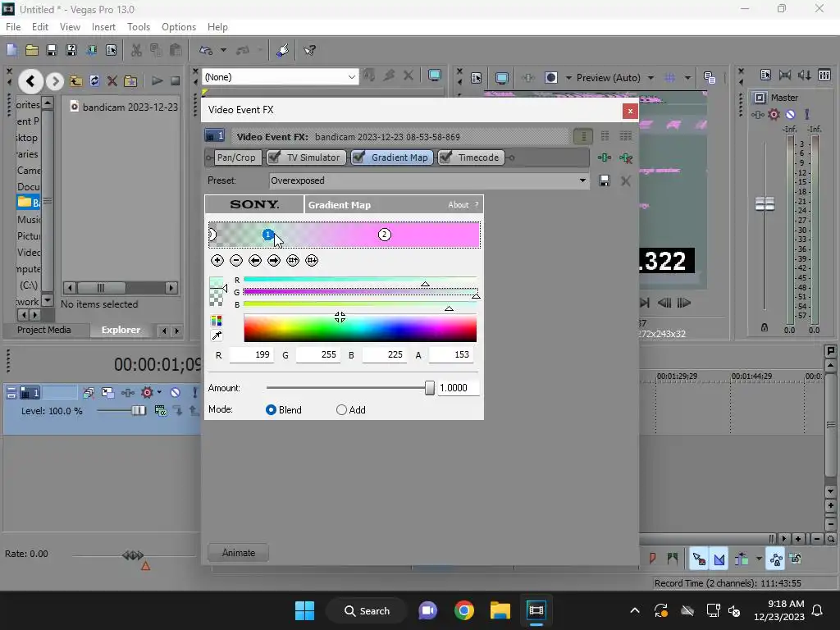The image size is (840, 630).
Task: Select the Blend mode radio button
Action: 271,410
